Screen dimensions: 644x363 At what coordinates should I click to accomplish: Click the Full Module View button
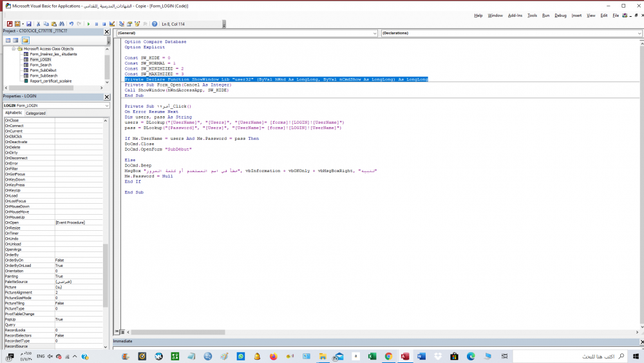[122, 332]
